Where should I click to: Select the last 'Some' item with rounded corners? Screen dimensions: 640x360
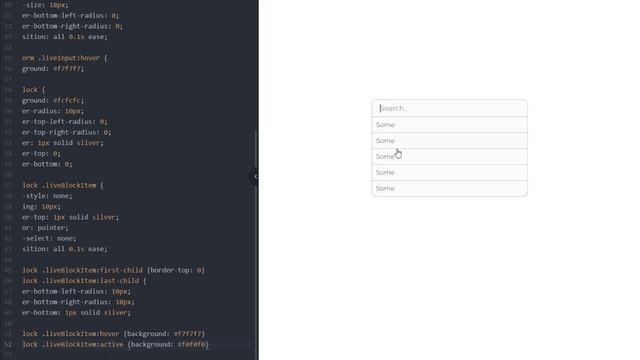(x=449, y=189)
